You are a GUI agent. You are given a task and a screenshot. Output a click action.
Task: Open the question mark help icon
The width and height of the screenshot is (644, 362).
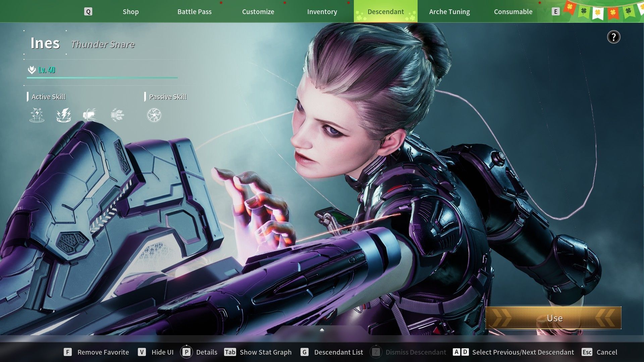[613, 37]
